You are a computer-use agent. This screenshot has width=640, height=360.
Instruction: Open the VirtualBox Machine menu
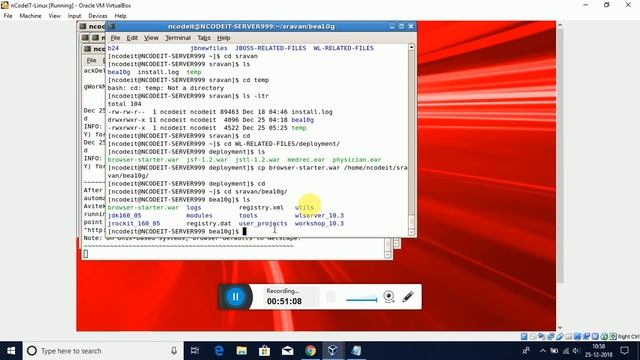point(30,16)
